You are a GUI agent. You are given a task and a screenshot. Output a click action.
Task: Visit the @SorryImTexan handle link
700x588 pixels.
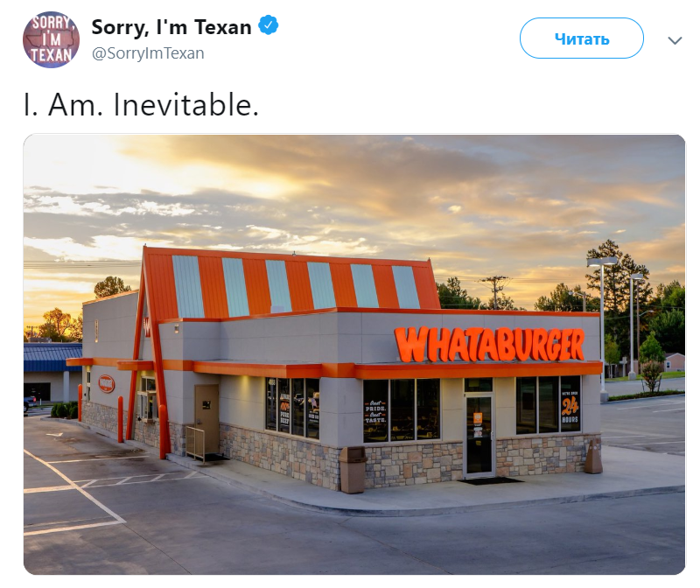click(x=148, y=53)
